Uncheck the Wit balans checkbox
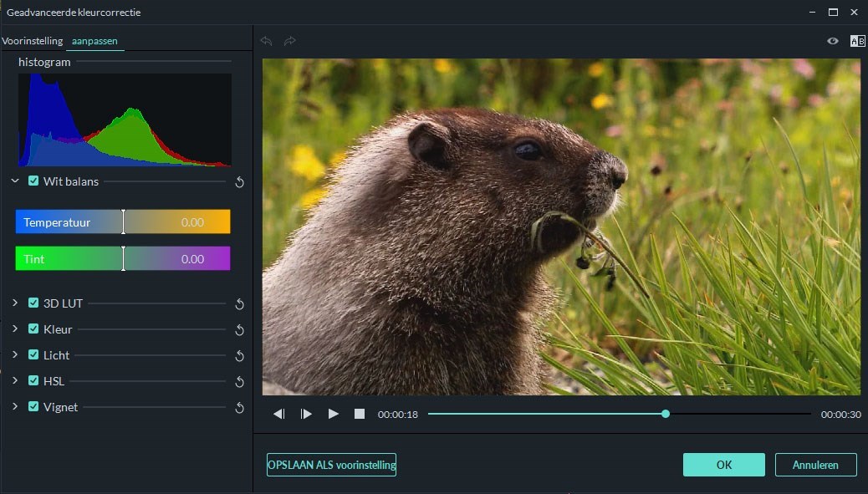868x494 pixels. pos(33,181)
